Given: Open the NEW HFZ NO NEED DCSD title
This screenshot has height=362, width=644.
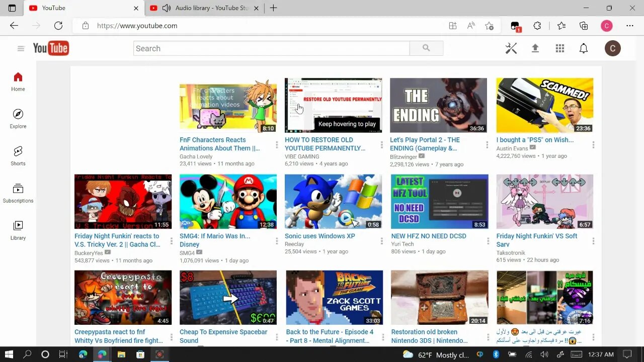Looking at the screenshot, I should point(429,236).
